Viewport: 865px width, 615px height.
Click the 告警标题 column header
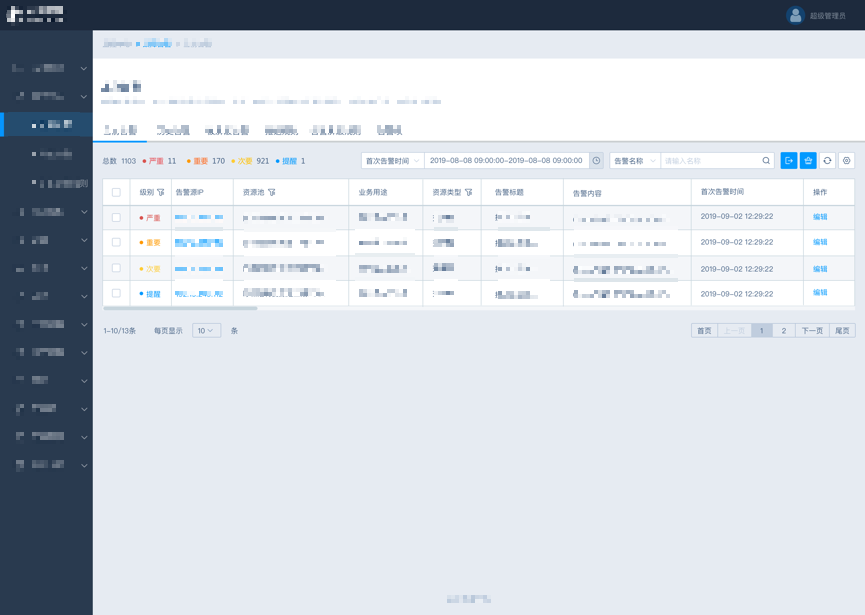(509, 192)
